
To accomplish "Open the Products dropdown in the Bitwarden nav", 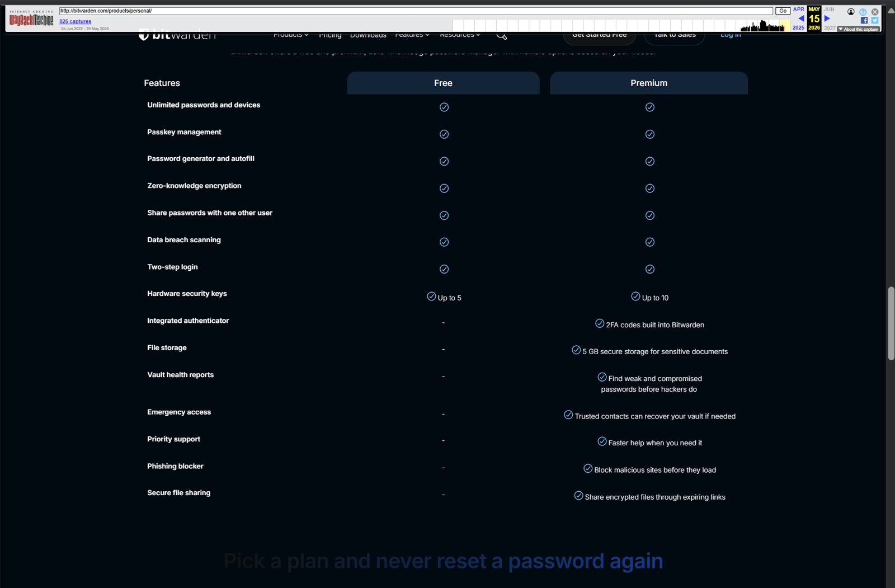I will pyautogui.click(x=291, y=35).
